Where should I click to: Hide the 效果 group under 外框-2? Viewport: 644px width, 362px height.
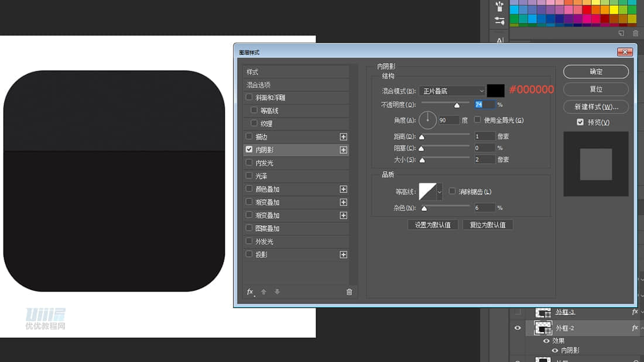click(x=546, y=341)
